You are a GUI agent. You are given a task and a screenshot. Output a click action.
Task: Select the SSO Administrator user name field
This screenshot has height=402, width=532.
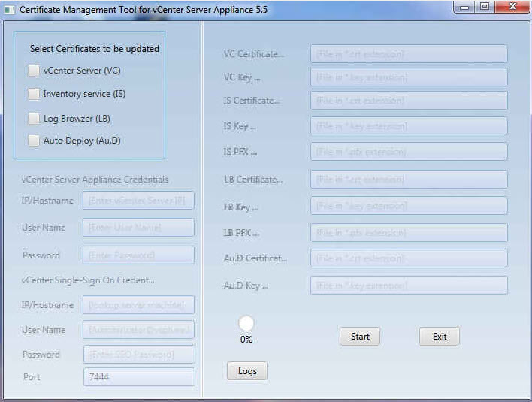tap(138, 330)
